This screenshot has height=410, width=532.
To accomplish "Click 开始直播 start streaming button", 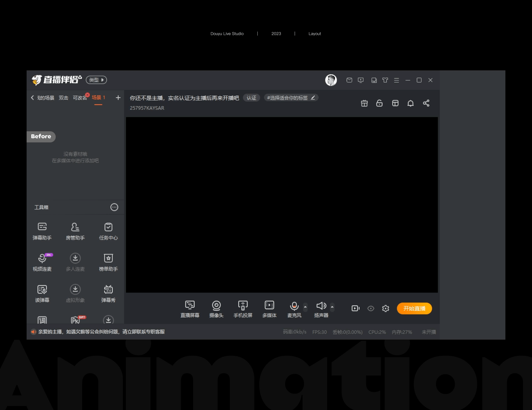I will 414,308.
